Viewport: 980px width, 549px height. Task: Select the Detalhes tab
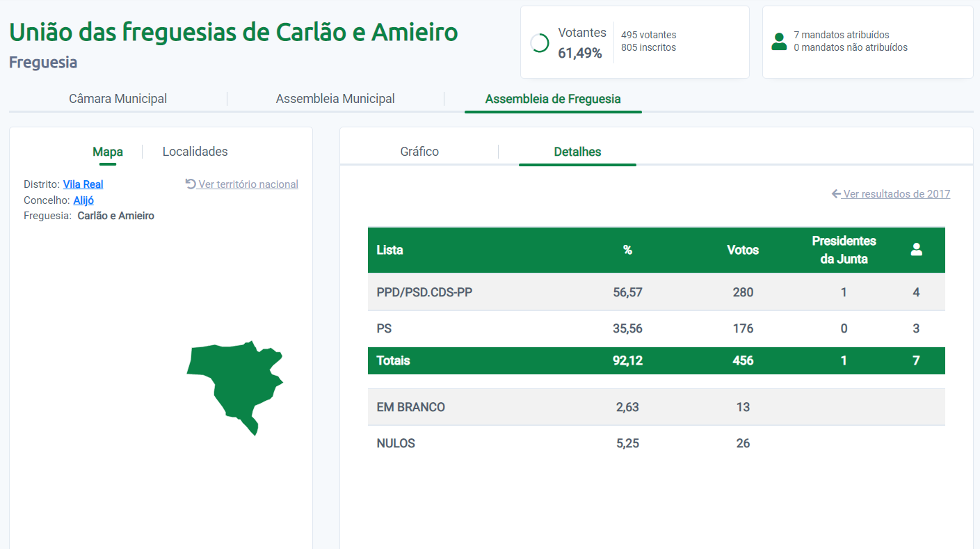pyautogui.click(x=577, y=152)
